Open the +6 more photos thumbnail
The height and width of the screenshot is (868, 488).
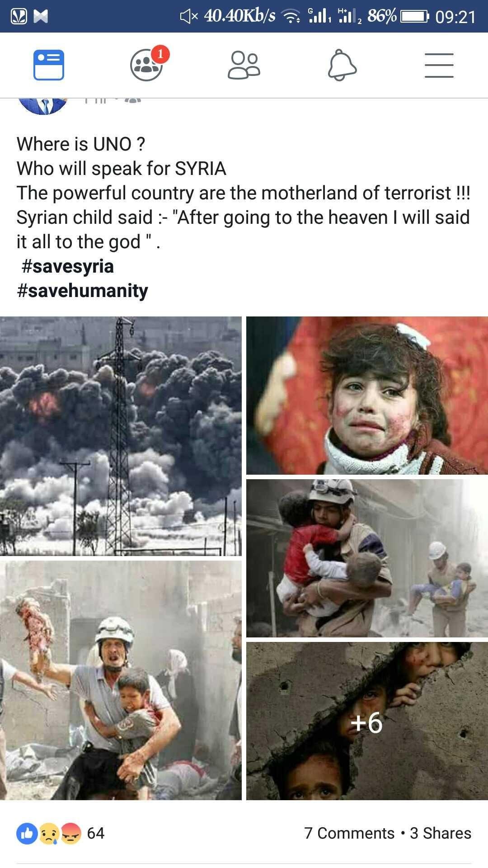point(367,721)
